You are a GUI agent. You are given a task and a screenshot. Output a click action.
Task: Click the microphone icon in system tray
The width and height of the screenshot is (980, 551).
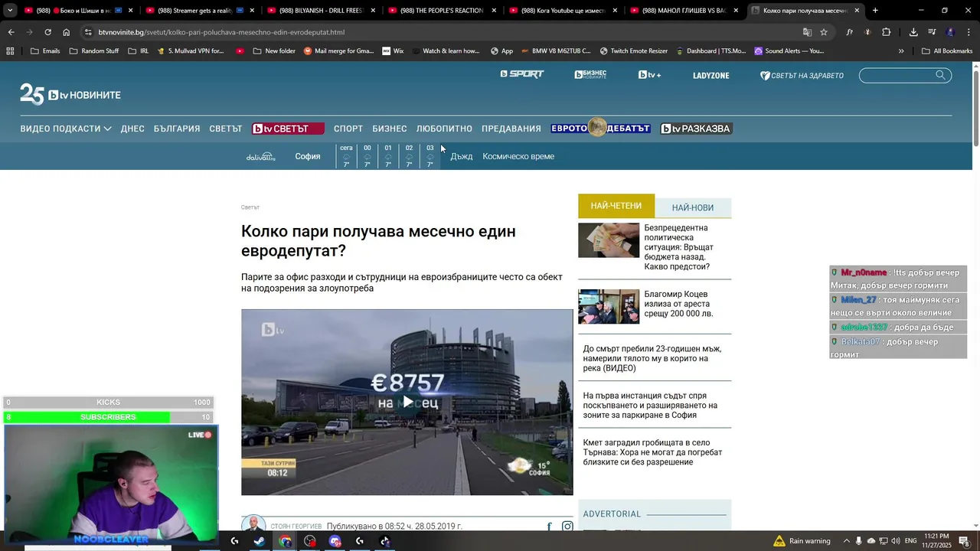coord(858,541)
